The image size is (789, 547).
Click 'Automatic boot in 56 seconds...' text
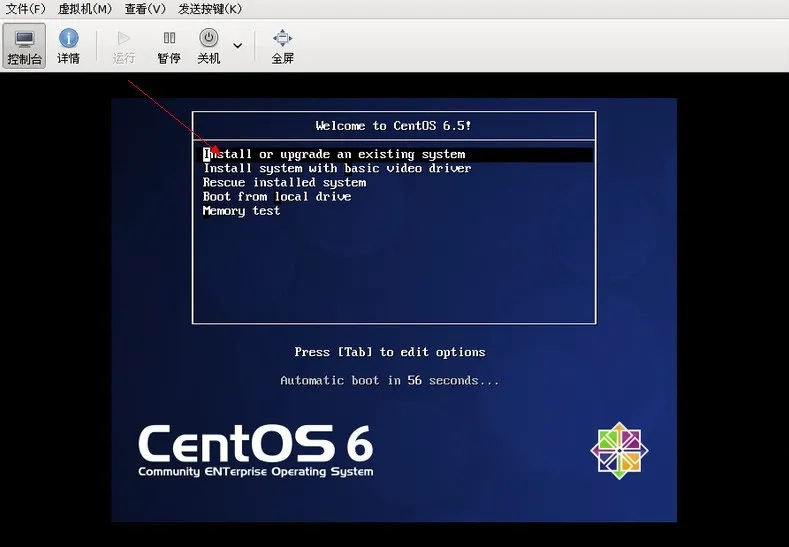click(390, 380)
